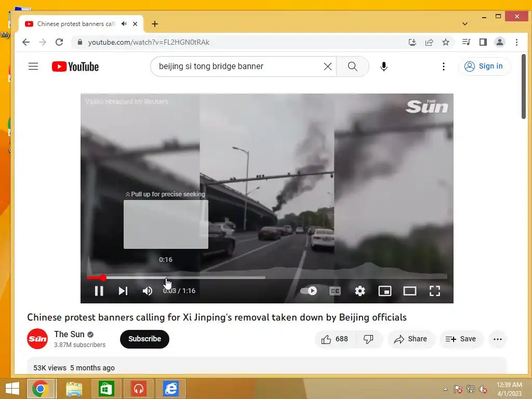
Task: Launch Internet Explorer from taskbar
Action: pos(170,389)
